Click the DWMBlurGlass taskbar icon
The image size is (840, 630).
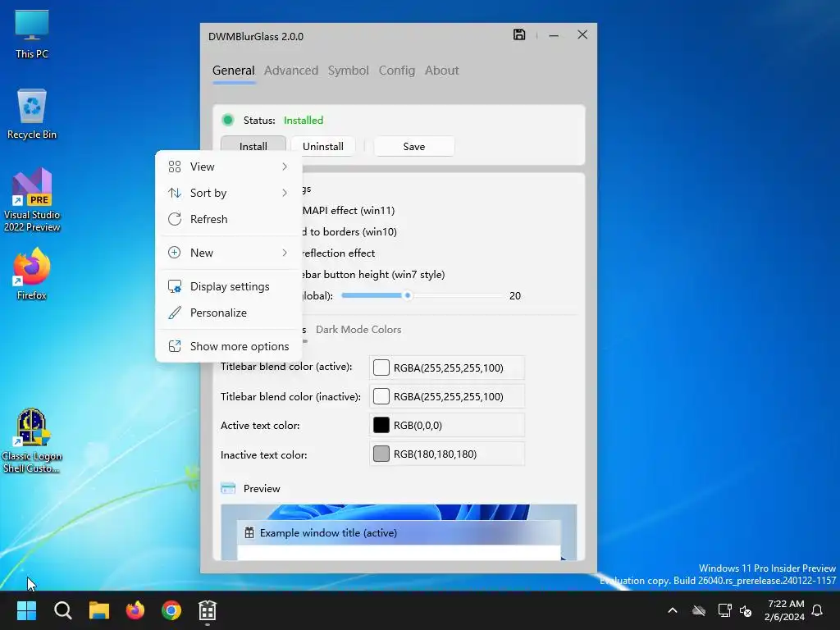click(208, 610)
